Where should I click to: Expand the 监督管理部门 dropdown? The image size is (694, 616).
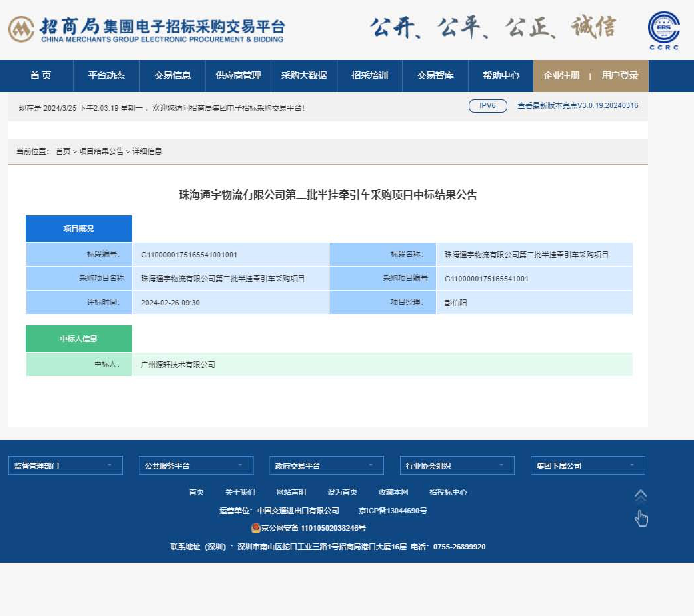click(65, 465)
